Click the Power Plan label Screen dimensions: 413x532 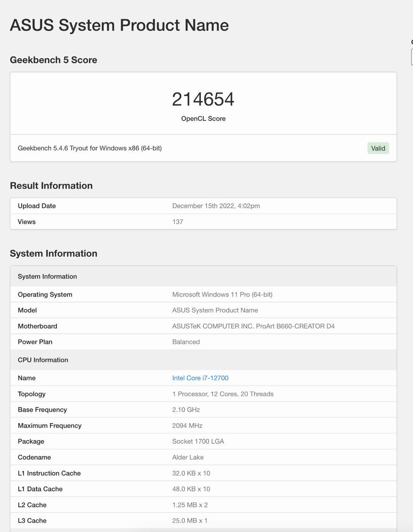pos(35,342)
